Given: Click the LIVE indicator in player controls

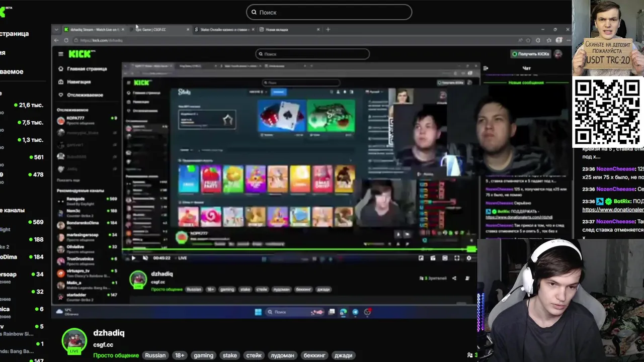Looking at the screenshot, I should tap(182, 258).
